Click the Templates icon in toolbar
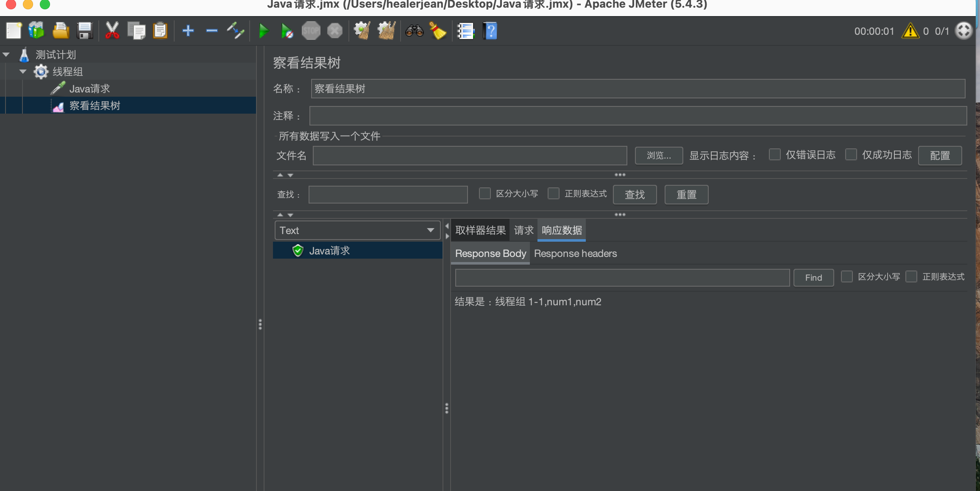The width and height of the screenshot is (980, 491). click(x=36, y=31)
